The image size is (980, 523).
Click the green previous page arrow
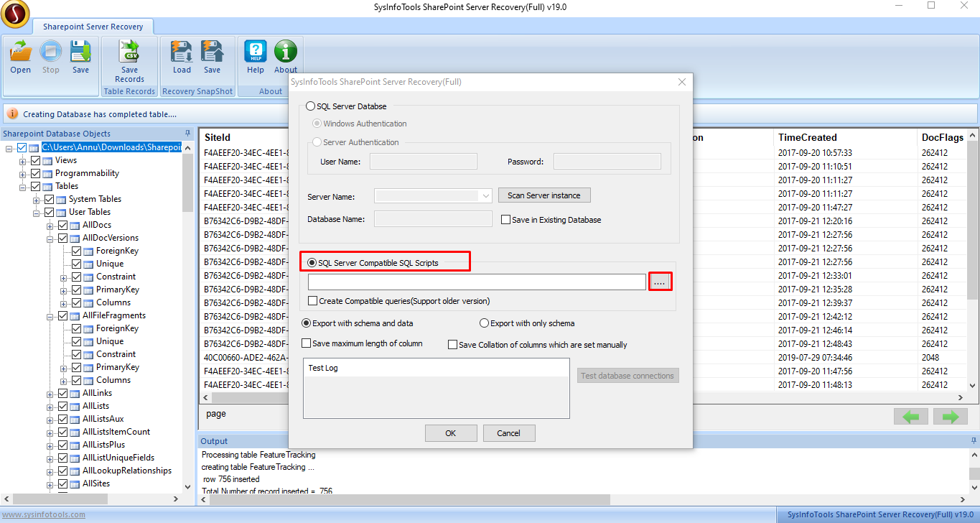[911, 417]
